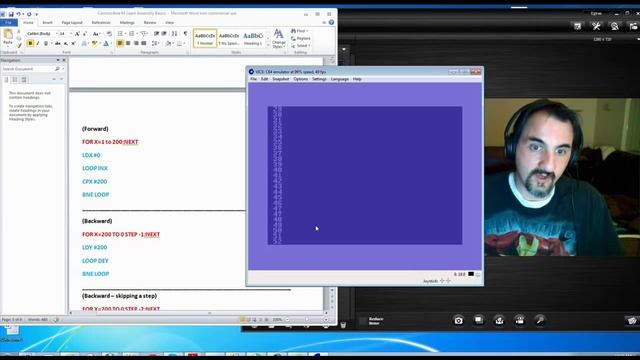The height and width of the screenshot is (360, 640).
Task: Open the Select dropdown in Editing group
Action: click(x=300, y=46)
